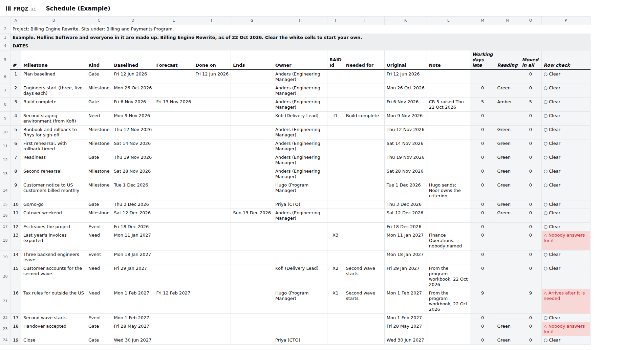This screenshot has height=350, width=644.
Task: Click the 'Fri 13 Nov 2026' forecast cell
Action: pos(173,105)
